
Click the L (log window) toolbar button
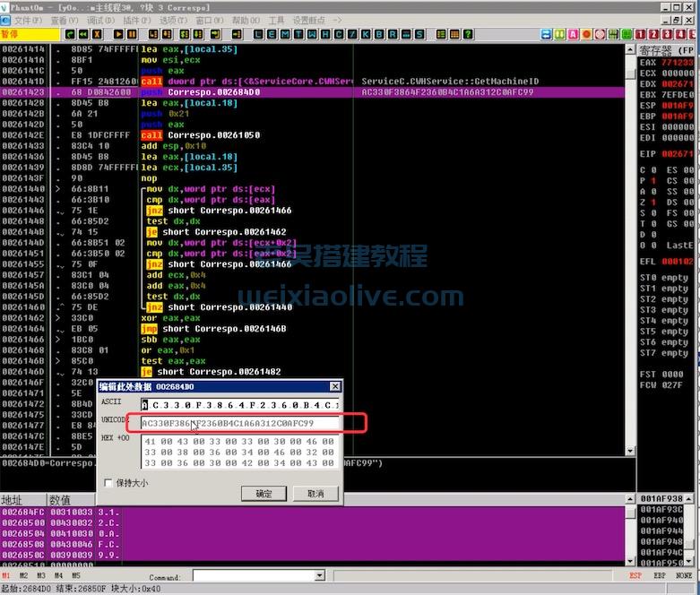260,34
